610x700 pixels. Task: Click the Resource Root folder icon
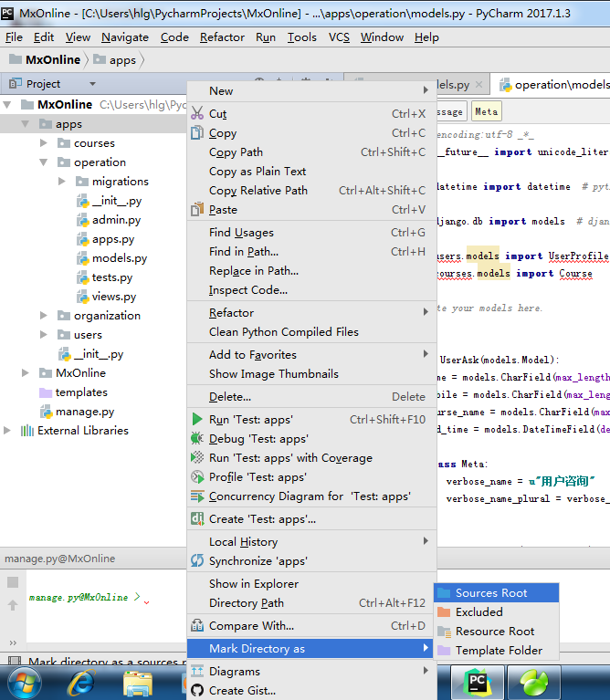(445, 632)
